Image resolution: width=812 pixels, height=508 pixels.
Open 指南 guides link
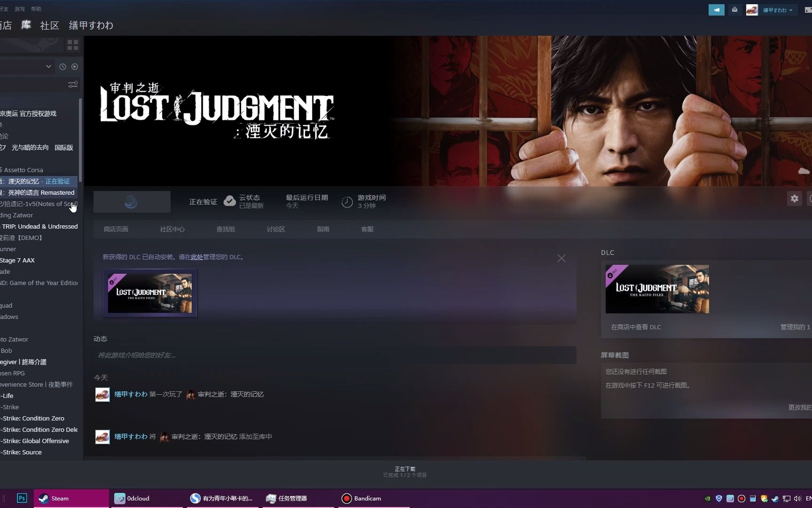pos(323,229)
